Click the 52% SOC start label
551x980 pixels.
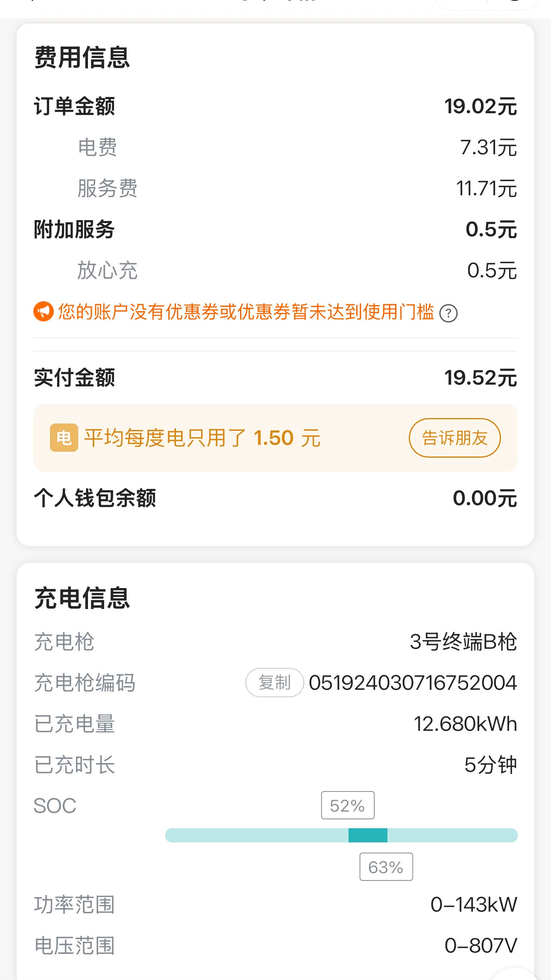pyautogui.click(x=348, y=806)
